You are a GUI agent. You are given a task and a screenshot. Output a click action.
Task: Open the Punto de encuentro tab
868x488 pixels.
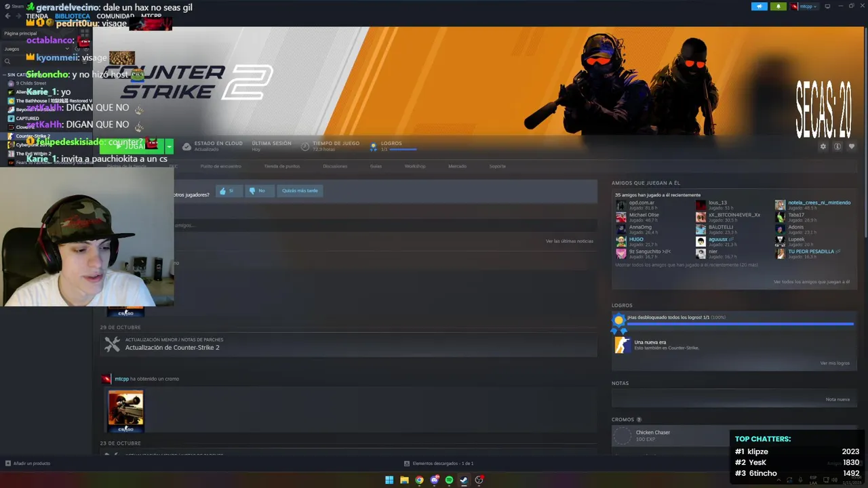point(221,166)
